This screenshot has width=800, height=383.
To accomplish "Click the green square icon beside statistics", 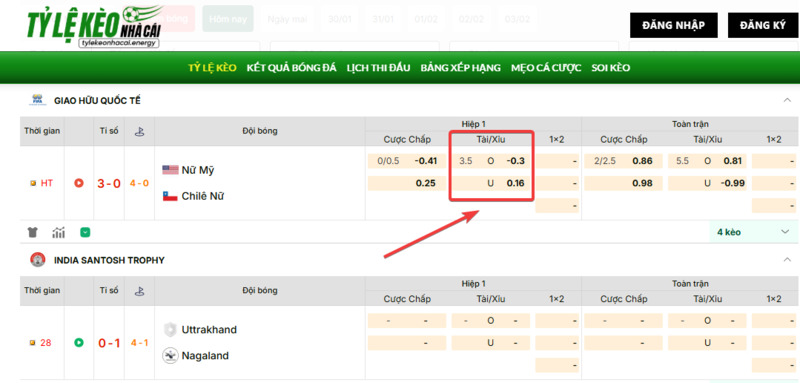I will click(x=85, y=233).
